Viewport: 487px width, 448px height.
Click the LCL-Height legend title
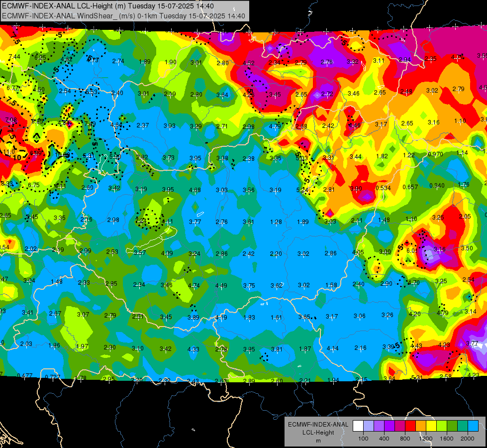click(318, 433)
